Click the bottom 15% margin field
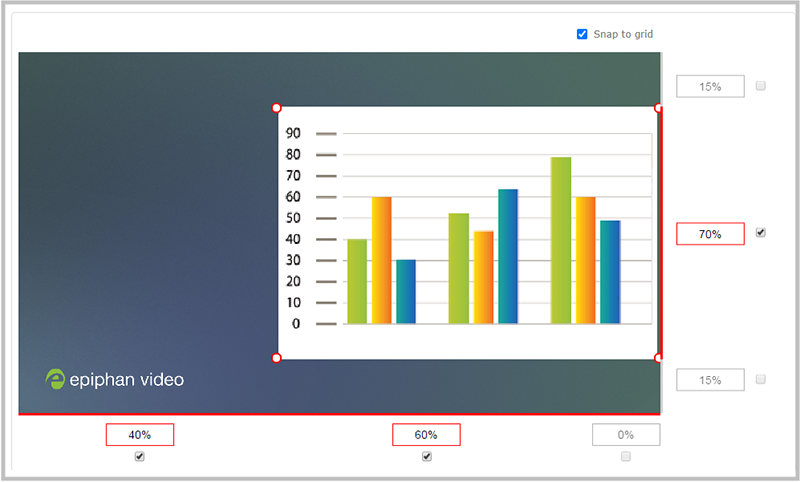The image size is (800, 482). pyautogui.click(x=710, y=380)
